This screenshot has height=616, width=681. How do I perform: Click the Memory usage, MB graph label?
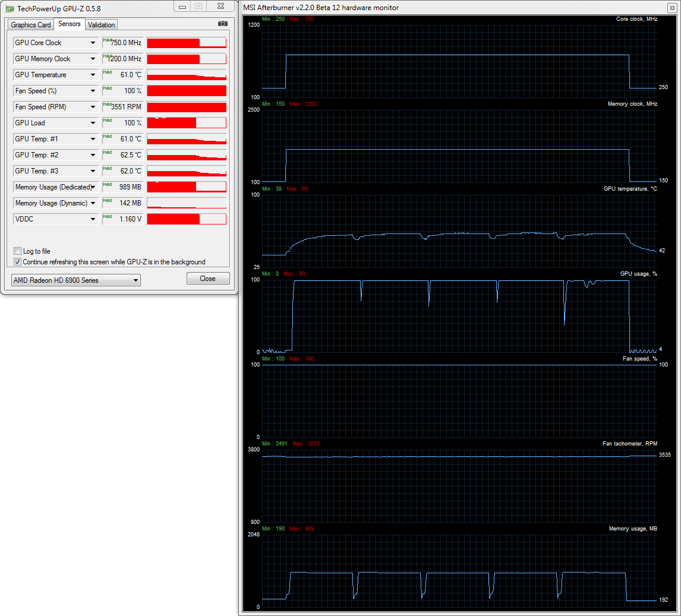[x=633, y=529]
